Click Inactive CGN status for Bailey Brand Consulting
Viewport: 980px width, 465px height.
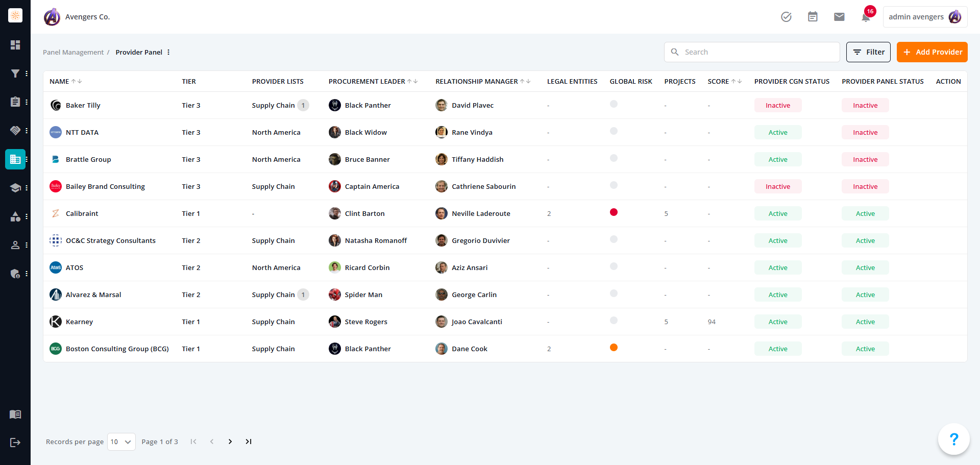tap(778, 186)
